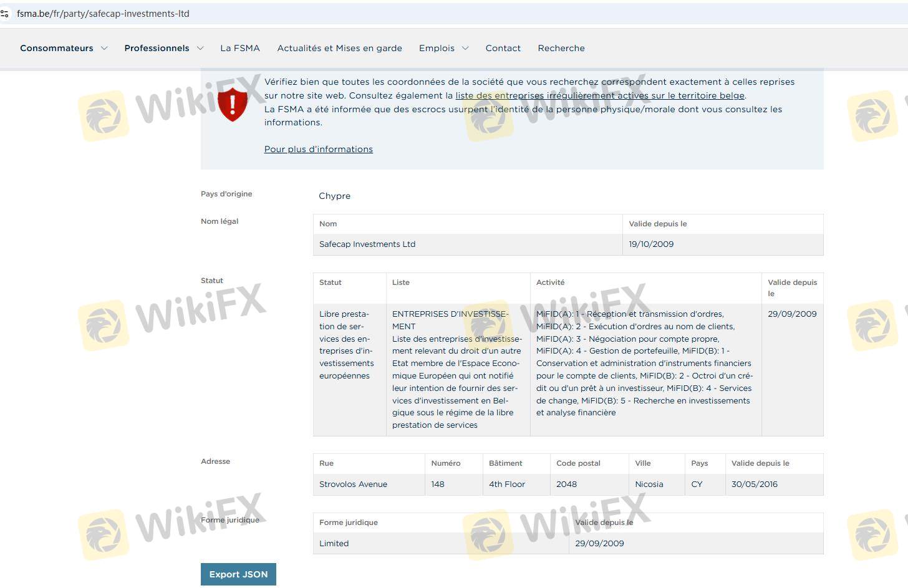This screenshot has height=588, width=908.
Task: Click the Pays d'origine label
Action: [x=226, y=194]
